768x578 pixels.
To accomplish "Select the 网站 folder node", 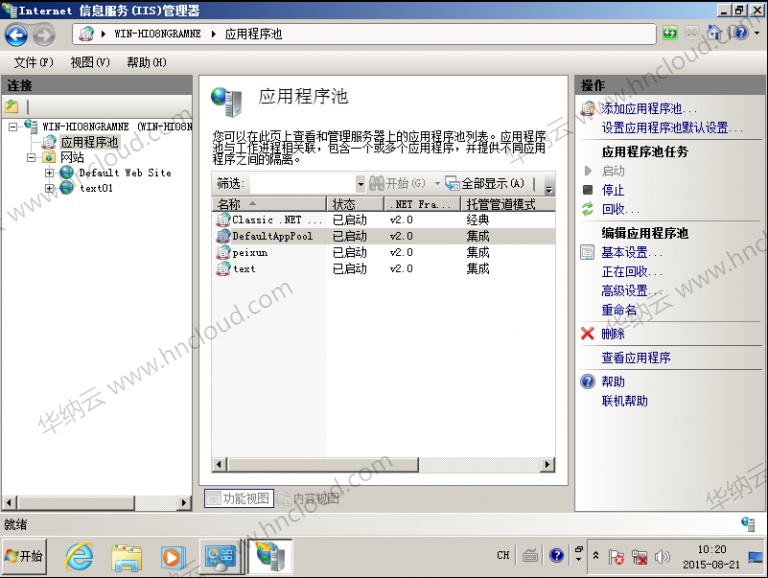I will (72, 157).
